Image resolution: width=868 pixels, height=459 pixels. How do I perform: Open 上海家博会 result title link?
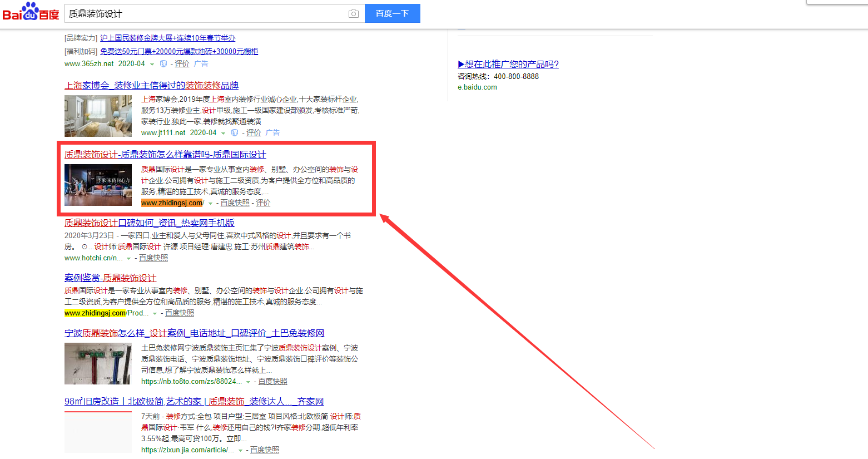pyautogui.click(x=151, y=85)
